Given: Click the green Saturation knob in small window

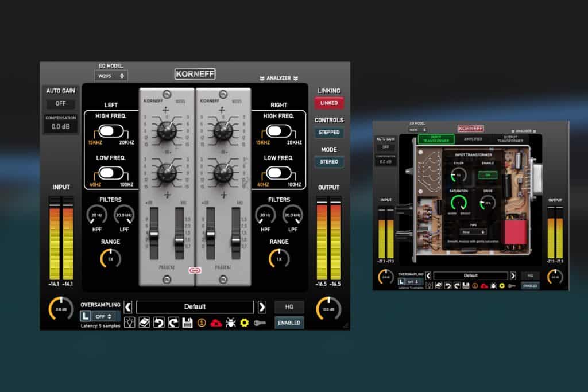Looking at the screenshot, I should click(459, 203).
